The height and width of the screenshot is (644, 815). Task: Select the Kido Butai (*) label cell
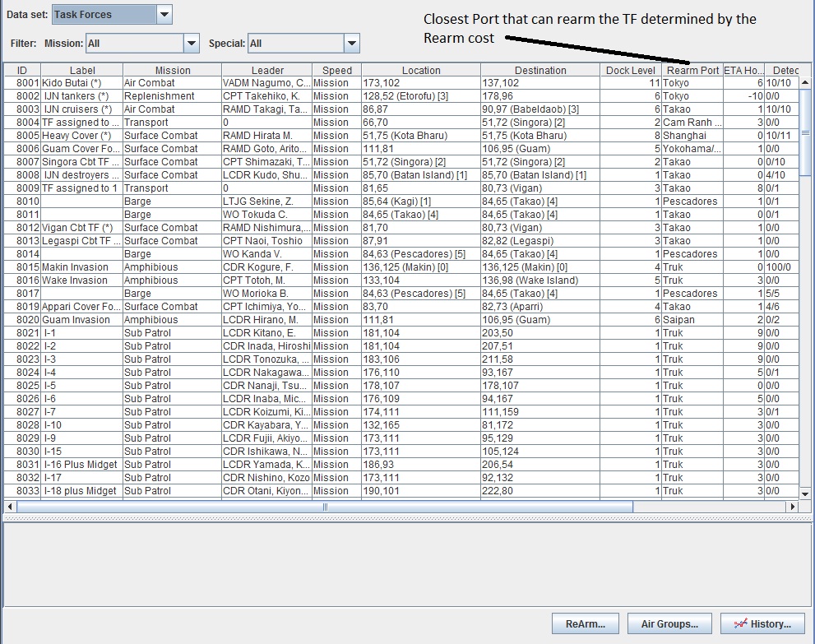[x=81, y=82]
